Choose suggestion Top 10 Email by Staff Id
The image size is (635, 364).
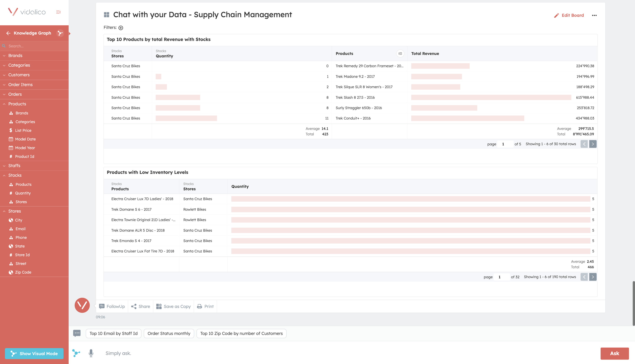(x=114, y=333)
